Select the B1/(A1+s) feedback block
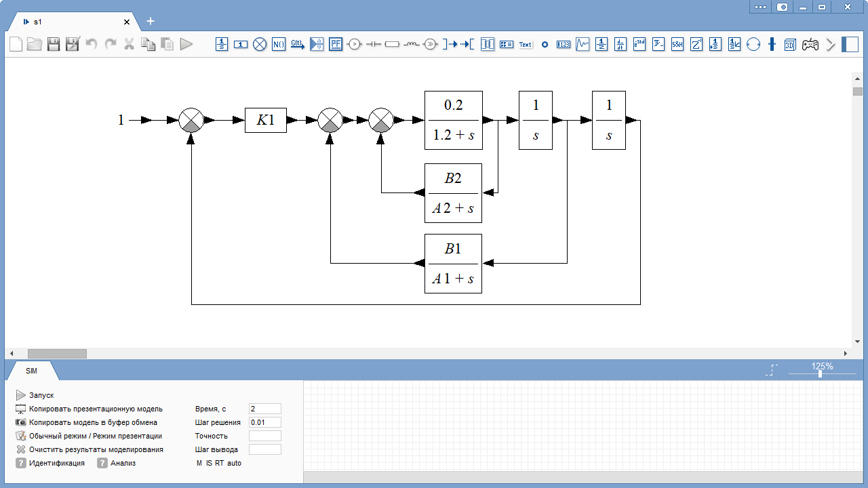This screenshot has height=488, width=868. click(x=454, y=264)
